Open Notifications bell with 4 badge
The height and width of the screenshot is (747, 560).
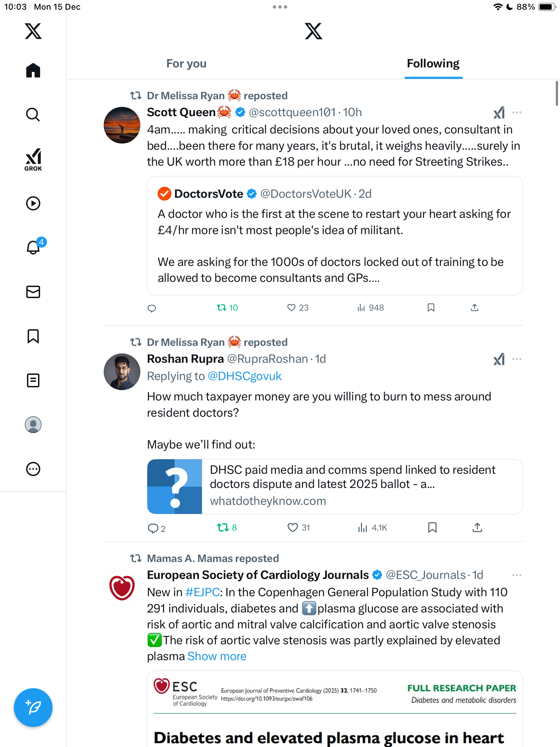(x=34, y=247)
